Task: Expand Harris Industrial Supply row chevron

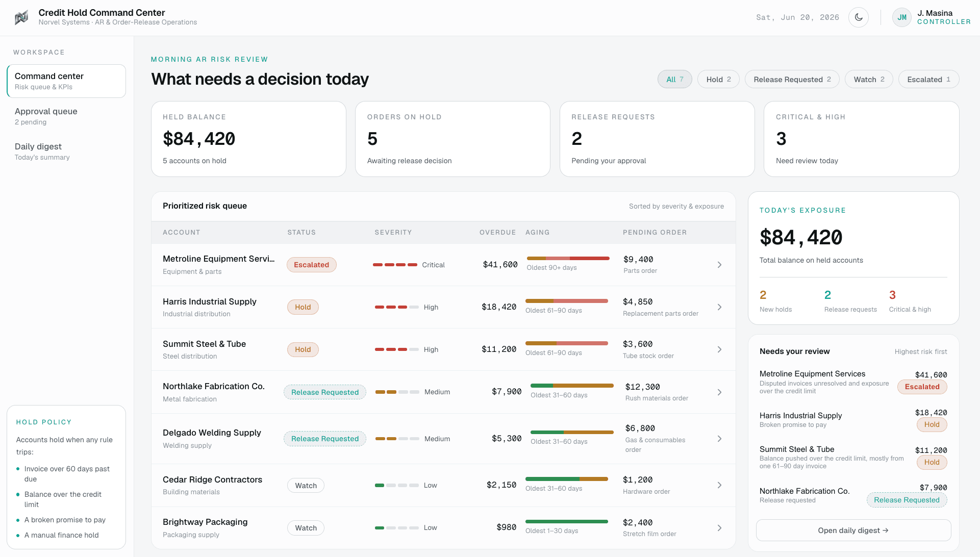Action: pos(719,307)
